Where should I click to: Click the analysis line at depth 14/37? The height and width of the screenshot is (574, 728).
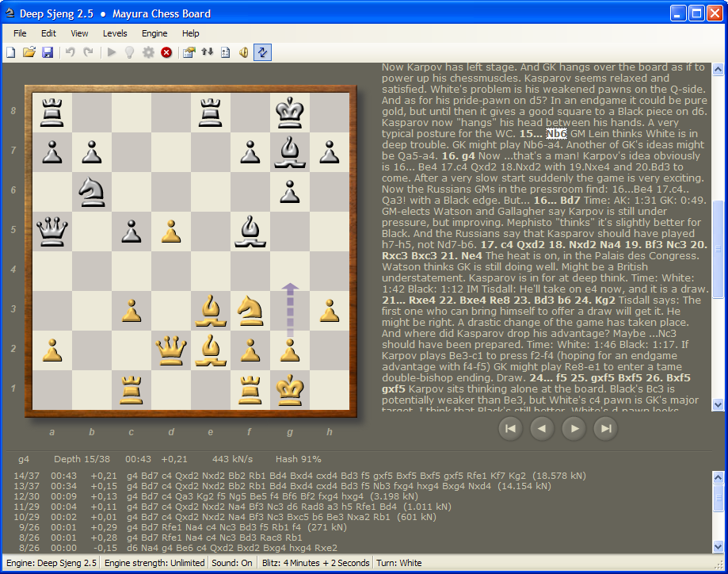point(299,476)
